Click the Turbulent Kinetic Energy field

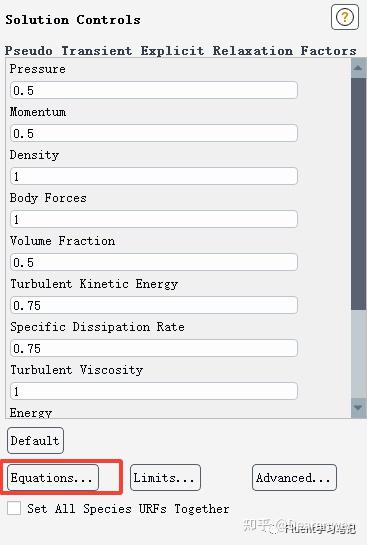point(154,305)
